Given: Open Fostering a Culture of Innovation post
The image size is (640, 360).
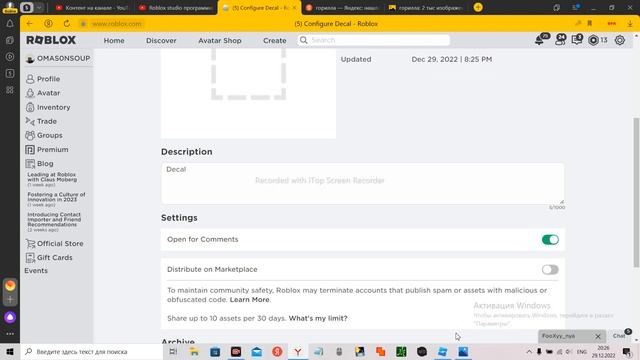Looking at the screenshot, I should click(56, 198).
